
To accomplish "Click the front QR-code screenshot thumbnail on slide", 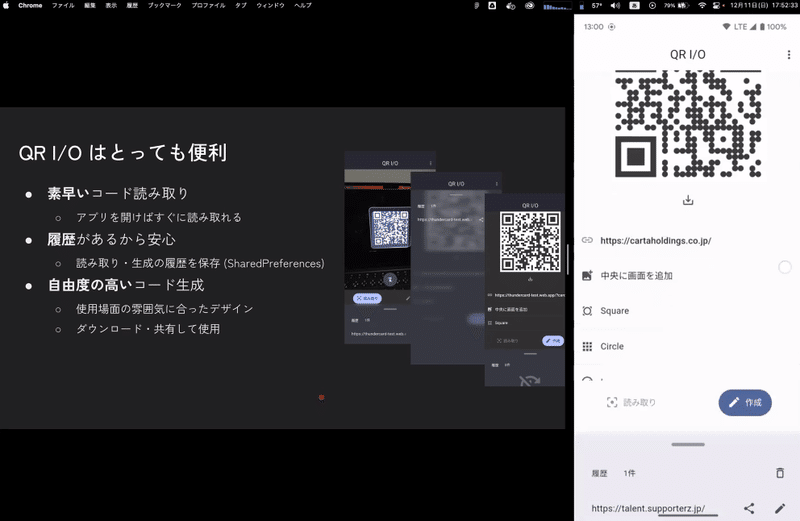I will [524, 289].
